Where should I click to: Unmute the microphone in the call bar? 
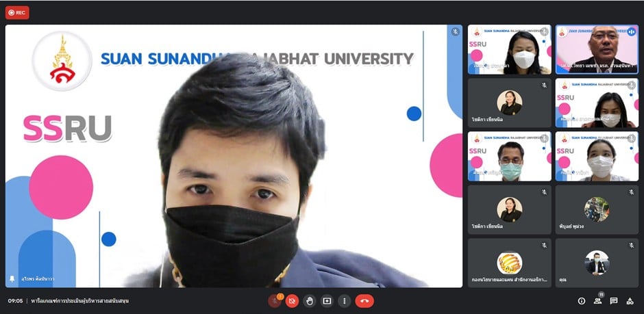pos(275,301)
